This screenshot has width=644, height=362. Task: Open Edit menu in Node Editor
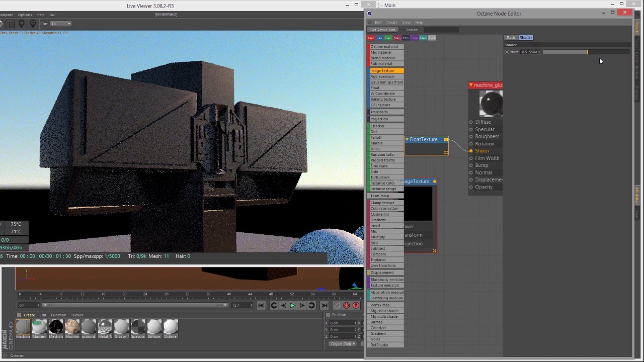[378, 23]
